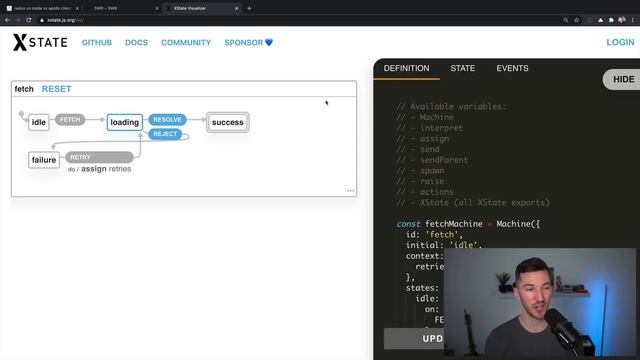Image resolution: width=640 pixels, height=360 pixels.
Task: Select the failure state node
Action: 44,160
